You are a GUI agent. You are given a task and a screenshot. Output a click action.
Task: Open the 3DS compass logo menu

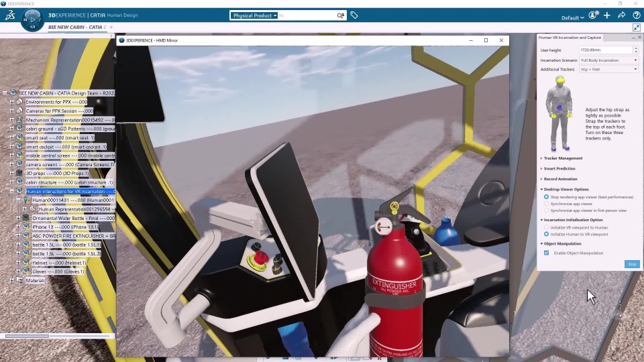10,15
